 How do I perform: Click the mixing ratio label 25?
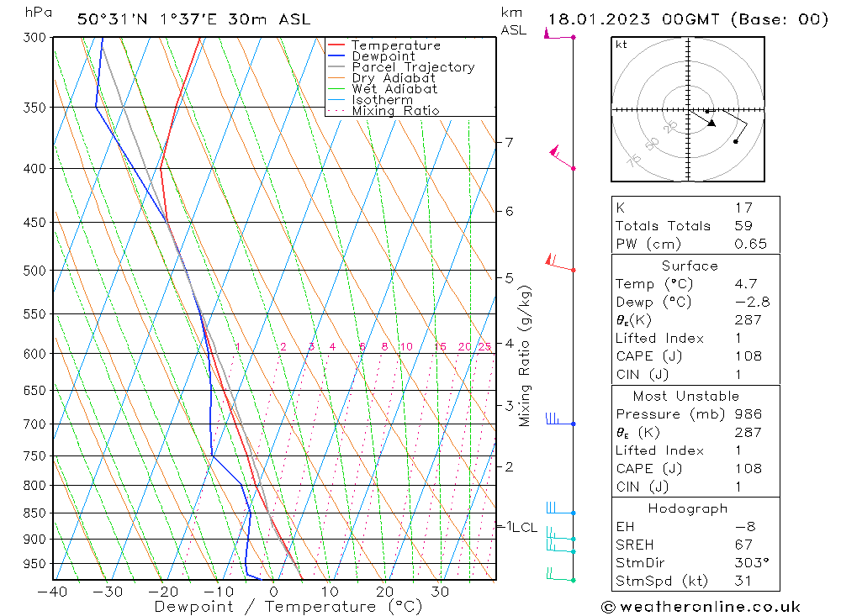click(485, 346)
